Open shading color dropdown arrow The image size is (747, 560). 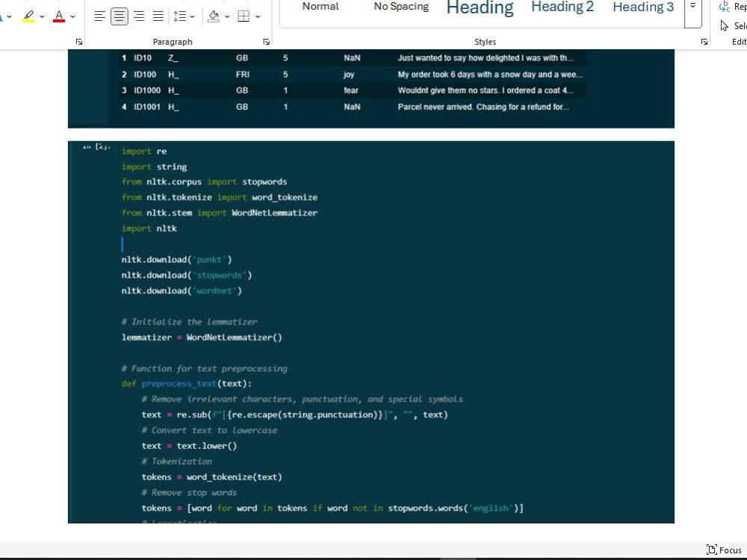227,16
